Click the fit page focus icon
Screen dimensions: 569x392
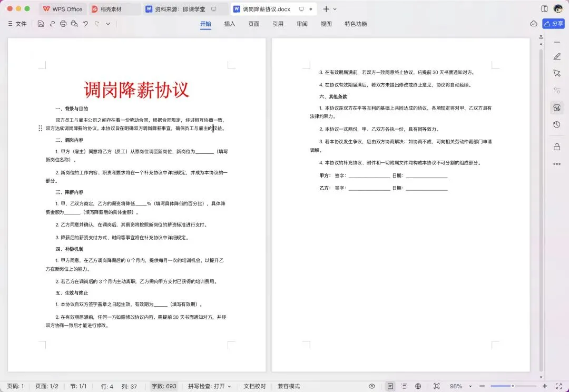pos(437,386)
